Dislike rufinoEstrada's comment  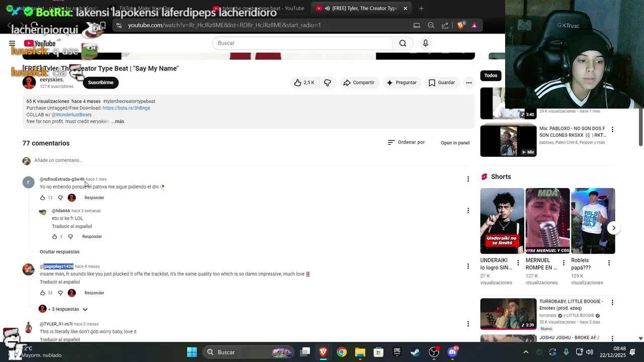60,198
